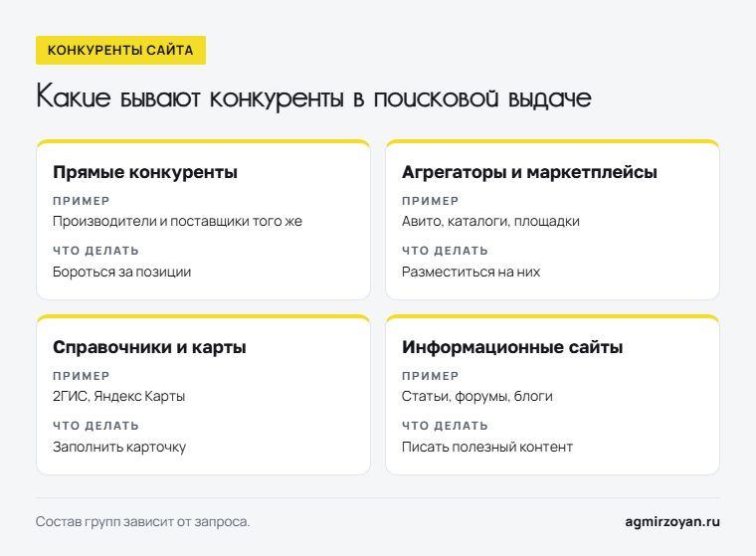
Task: Click 'ЧТО ДЕЛАТЬ' label in Справочники и карты card
Action: (x=95, y=426)
